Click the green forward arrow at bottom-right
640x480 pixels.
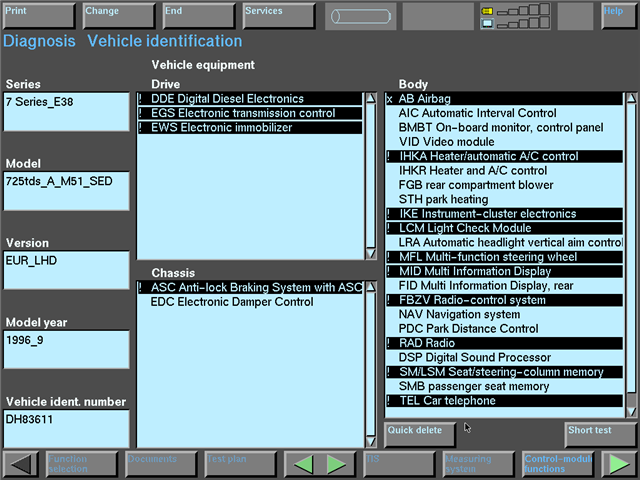point(619,464)
